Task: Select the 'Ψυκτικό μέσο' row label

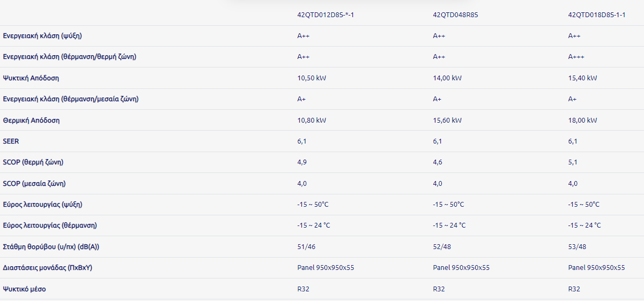Action: [x=25, y=289]
